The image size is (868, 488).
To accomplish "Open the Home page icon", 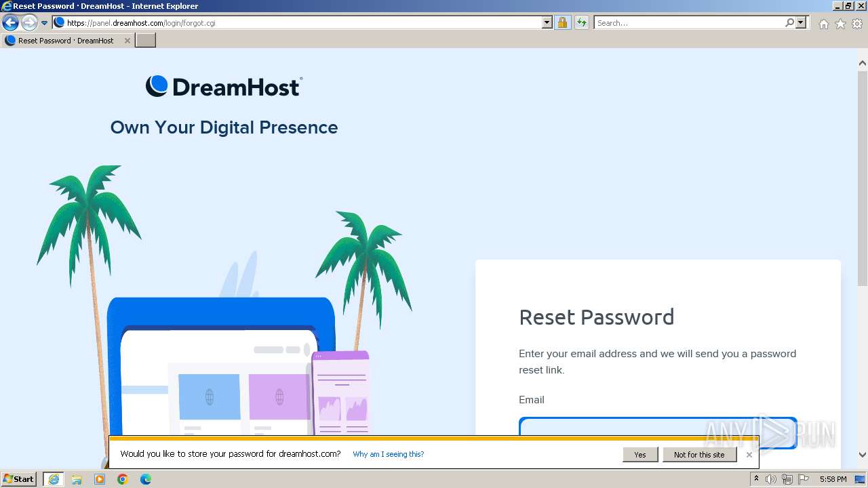I will (823, 24).
